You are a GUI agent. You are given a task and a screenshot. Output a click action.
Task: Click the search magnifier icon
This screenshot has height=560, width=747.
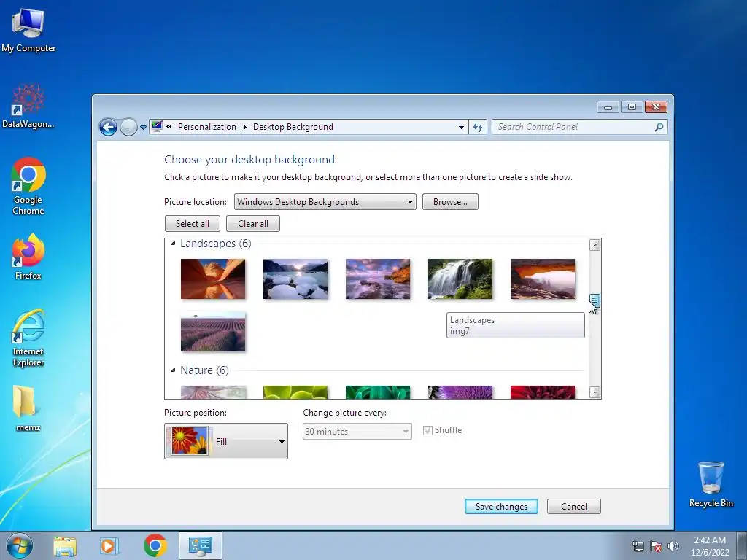pos(659,127)
